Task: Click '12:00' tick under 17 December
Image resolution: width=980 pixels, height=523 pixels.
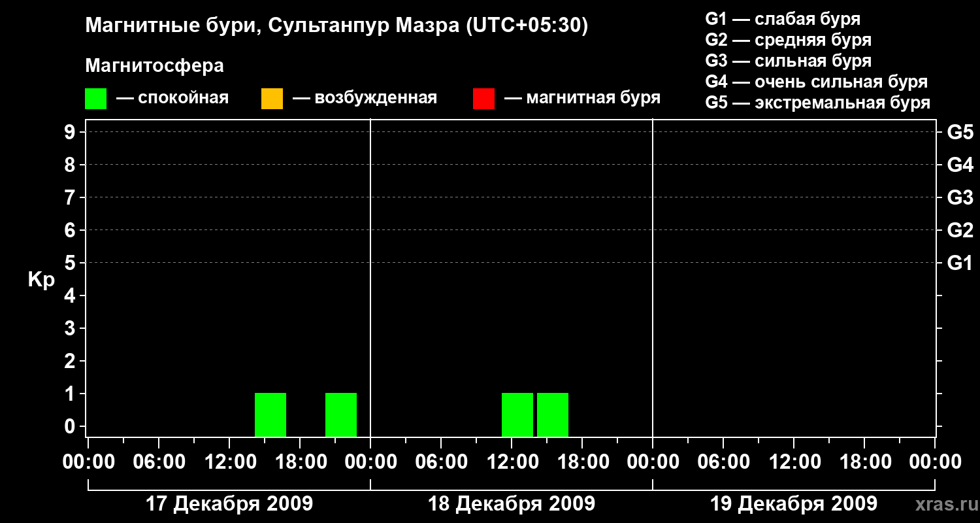Action: click(229, 462)
